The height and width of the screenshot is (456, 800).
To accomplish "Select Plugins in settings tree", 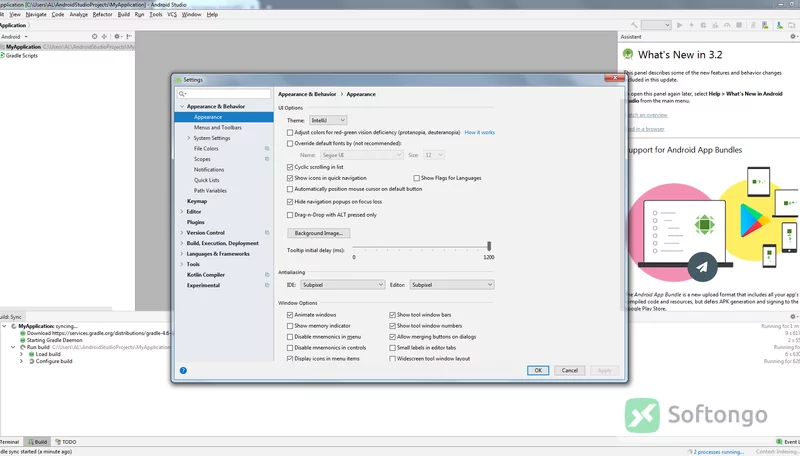I will coord(195,222).
